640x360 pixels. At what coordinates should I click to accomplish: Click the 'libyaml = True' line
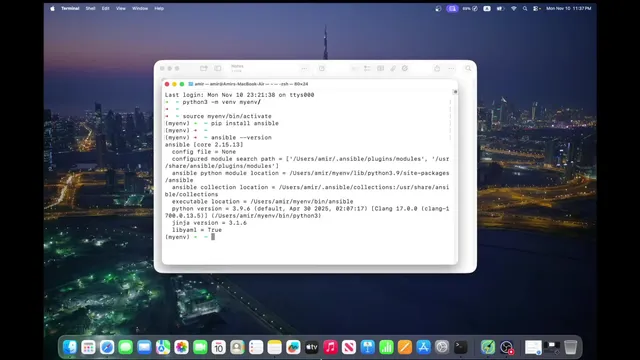click(197, 230)
